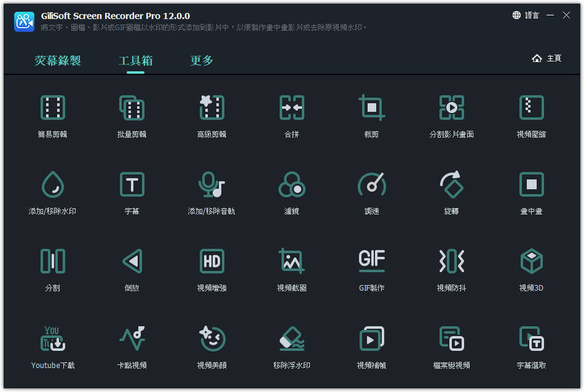Viewport: 584px width, 392px height.
Task: Switch to the 更多 tab
Action: (202, 60)
